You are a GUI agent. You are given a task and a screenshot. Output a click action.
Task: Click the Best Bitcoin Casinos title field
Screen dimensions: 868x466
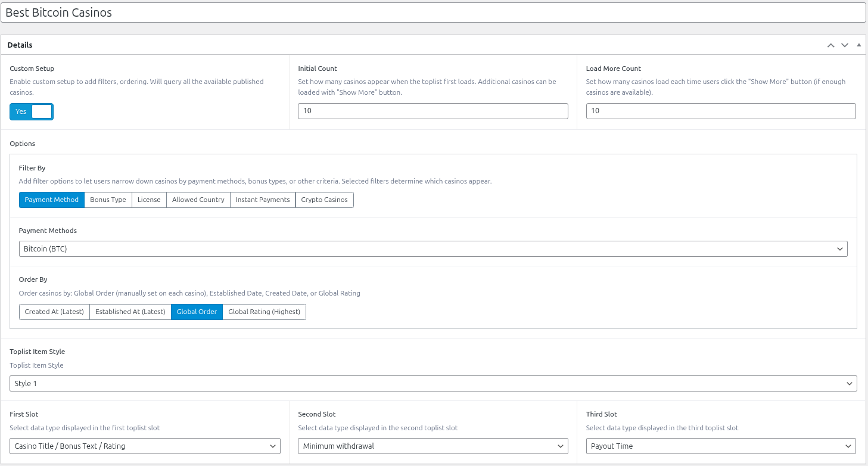pos(433,13)
